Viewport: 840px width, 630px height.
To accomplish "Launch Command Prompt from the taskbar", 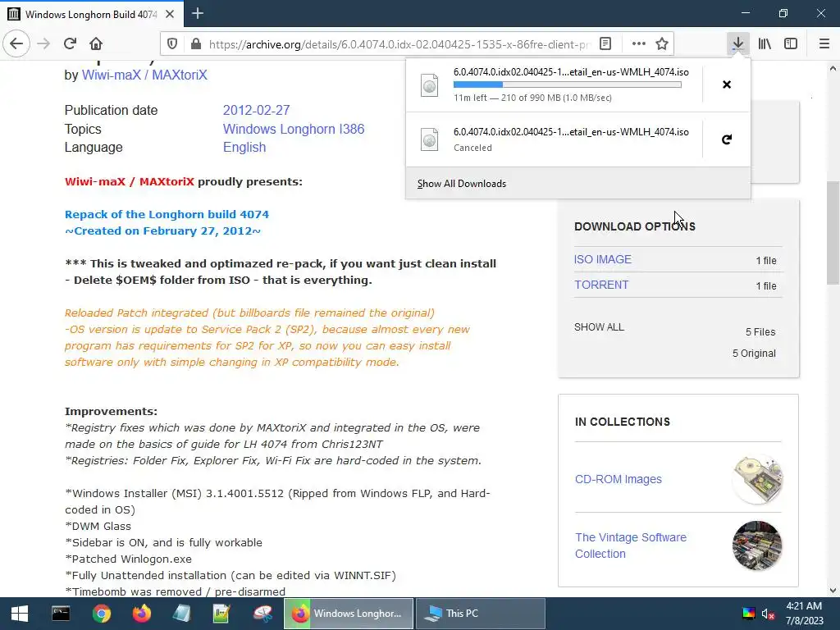I will [x=61, y=614].
